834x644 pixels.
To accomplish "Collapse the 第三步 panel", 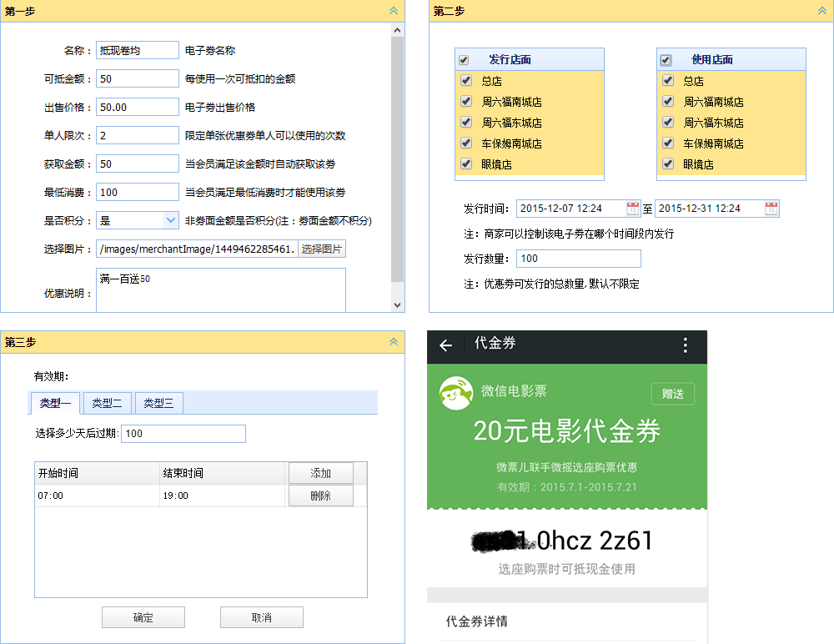I will click(x=394, y=342).
